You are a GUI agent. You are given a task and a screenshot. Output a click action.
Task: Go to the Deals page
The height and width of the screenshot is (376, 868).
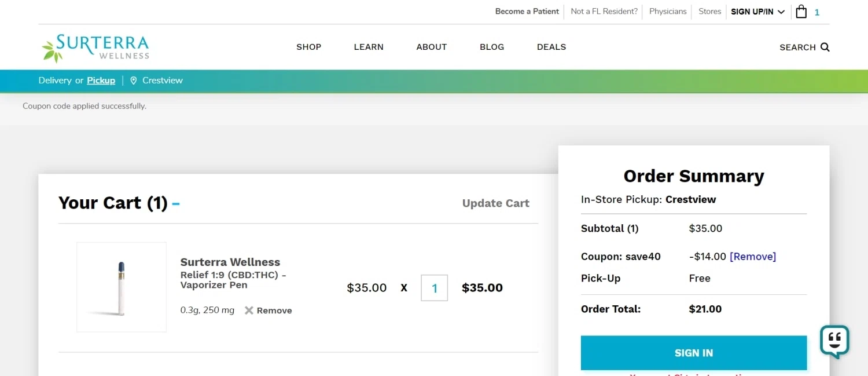tap(551, 47)
